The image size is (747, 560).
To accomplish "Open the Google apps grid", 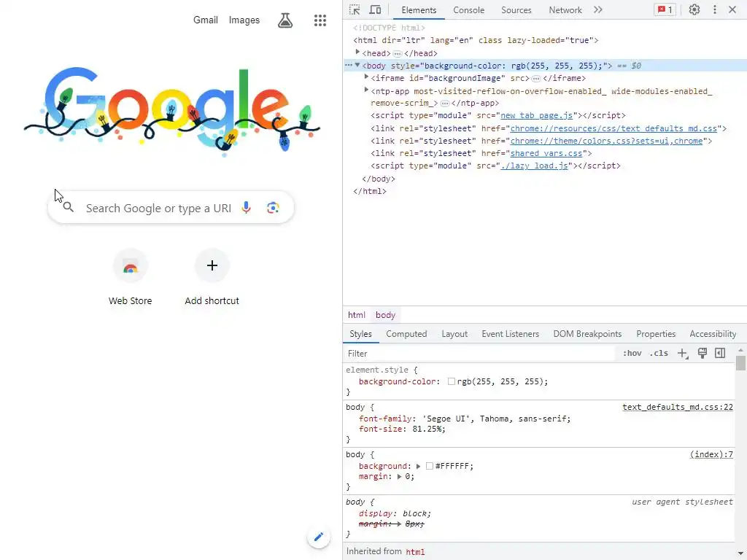I will pos(320,20).
